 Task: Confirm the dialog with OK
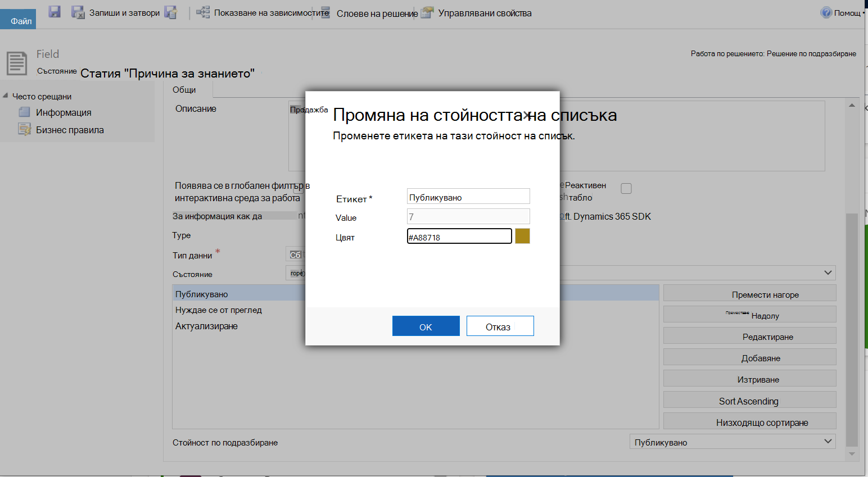click(x=426, y=326)
